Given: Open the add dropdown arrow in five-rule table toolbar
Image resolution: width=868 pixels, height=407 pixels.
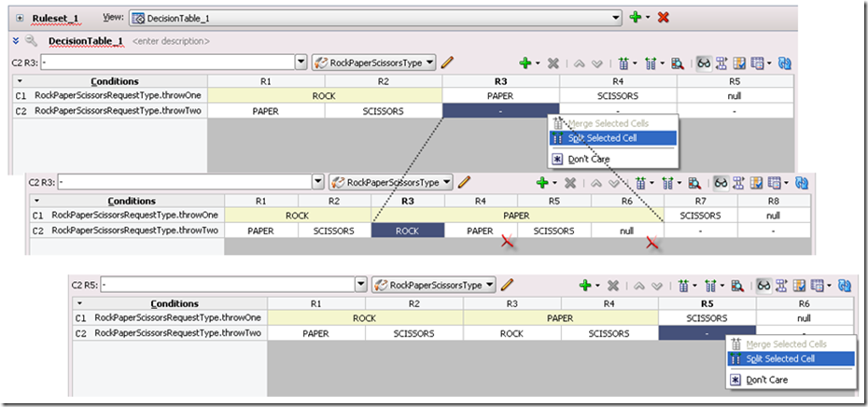Looking at the screenshot, I should click(538, 63).
